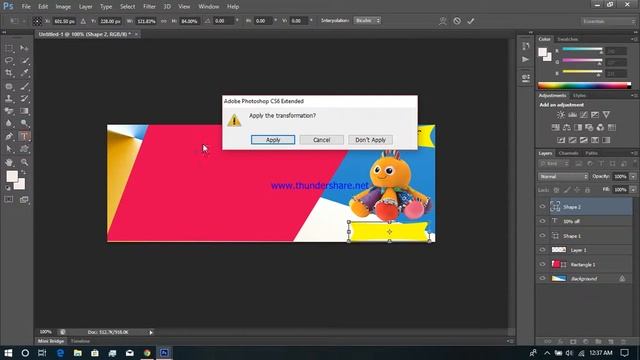640x360 pixels.
Task: Switch to the Channels tab
Action: click(x=568, y=153)
